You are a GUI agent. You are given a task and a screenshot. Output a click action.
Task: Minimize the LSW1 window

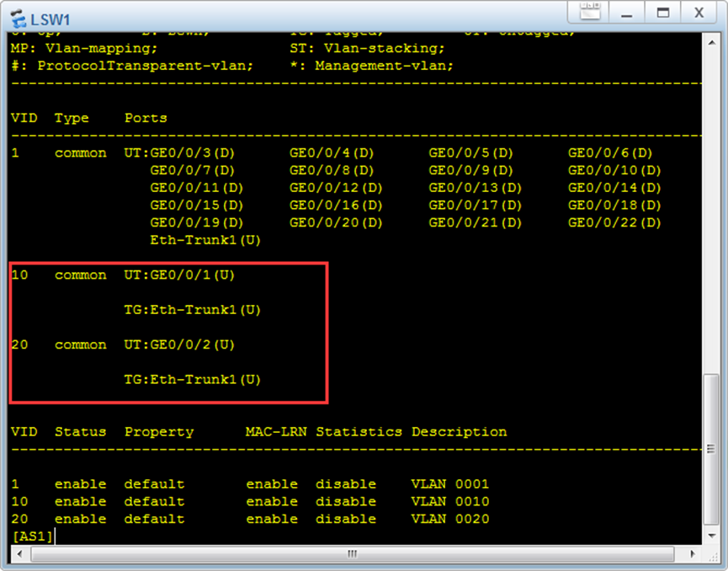(627, 12)
